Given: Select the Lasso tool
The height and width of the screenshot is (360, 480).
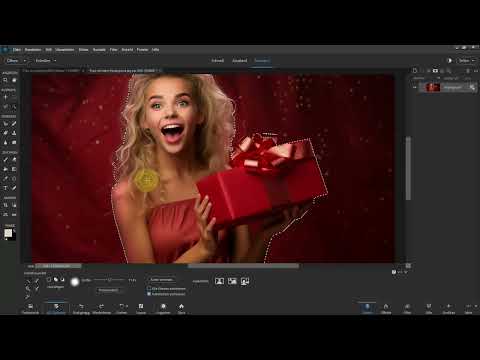Looking at the screenshot, I should pos(5,107).
